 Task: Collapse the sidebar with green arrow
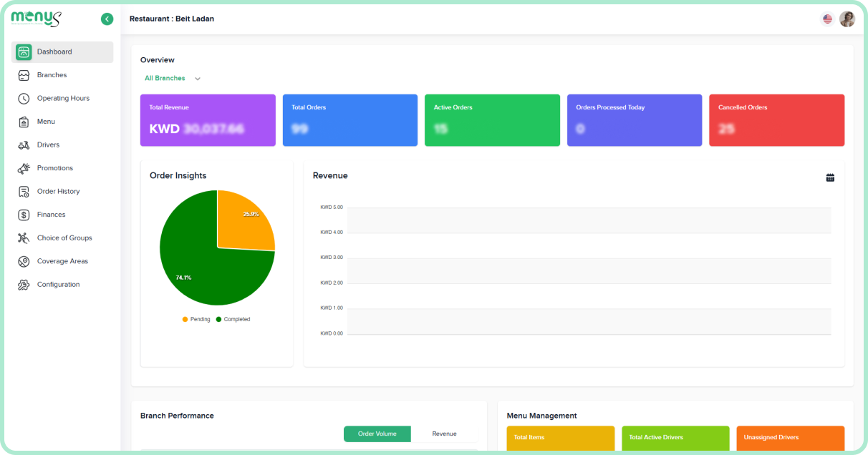click(107, 19)
